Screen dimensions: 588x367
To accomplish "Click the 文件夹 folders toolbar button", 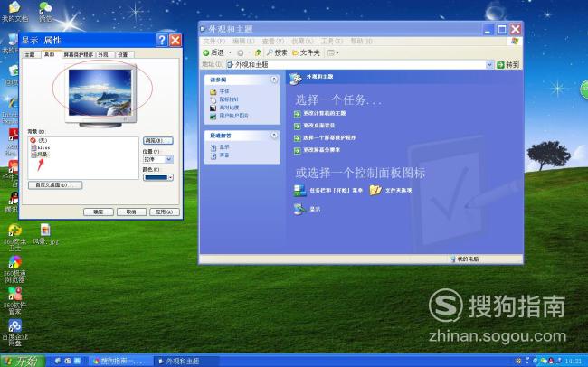I will click(x=306, y=52).
